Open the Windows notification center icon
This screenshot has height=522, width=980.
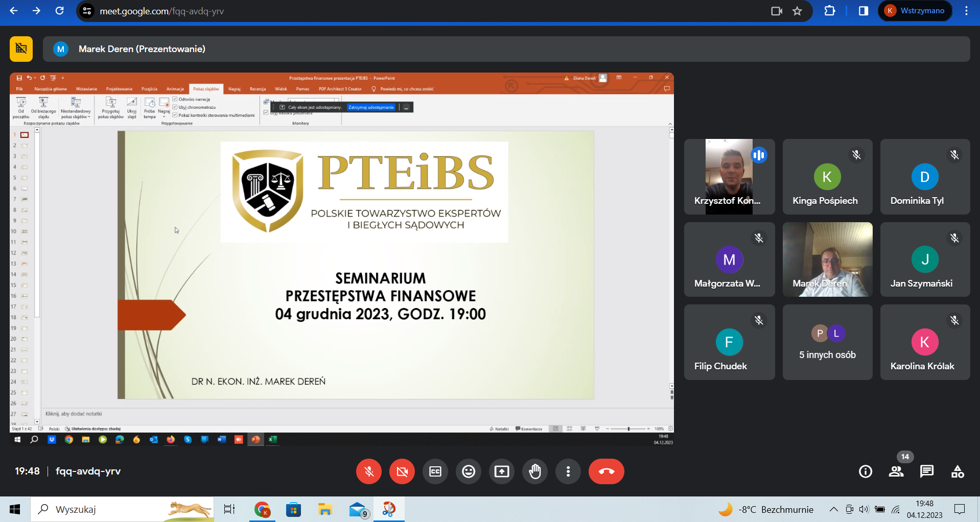pyautogui.click(x=960, y=509)
